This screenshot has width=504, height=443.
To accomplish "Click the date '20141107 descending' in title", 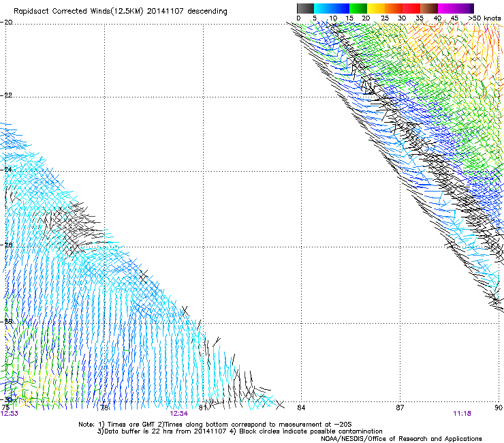I will click(x=187, y=12).
